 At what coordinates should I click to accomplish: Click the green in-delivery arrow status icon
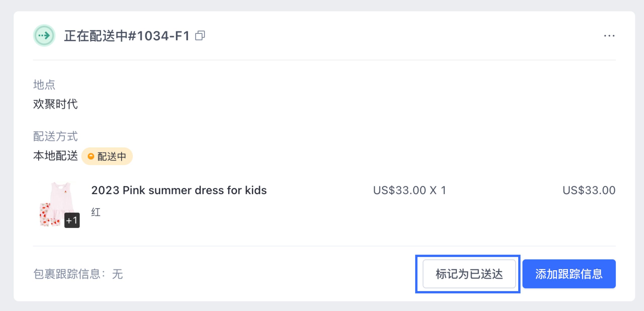pos(44,35)
